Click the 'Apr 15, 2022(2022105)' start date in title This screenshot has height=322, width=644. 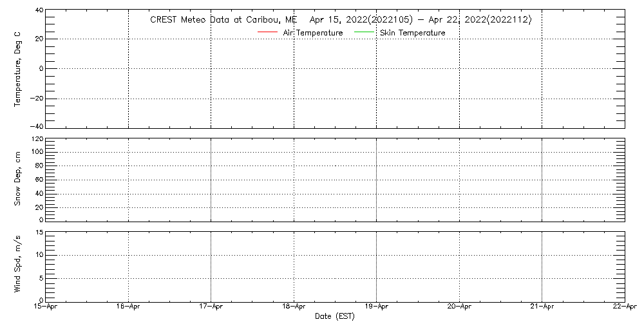click(x=361, y=20)
